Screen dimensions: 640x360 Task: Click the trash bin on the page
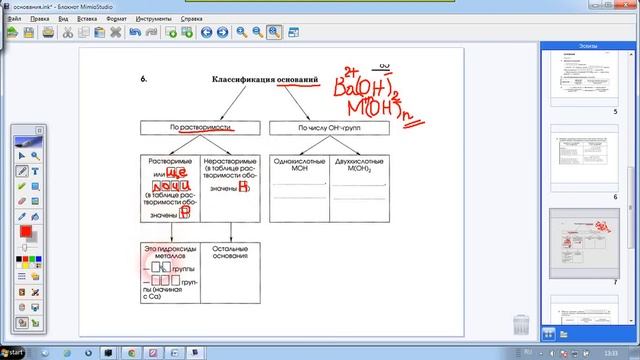click(x=521, y=324)
